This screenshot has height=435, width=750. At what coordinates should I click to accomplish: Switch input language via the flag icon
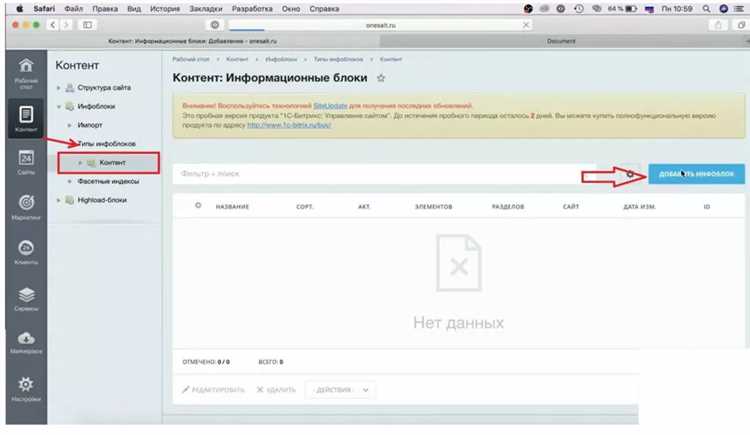pyautogui.click(x=649, y=9)
